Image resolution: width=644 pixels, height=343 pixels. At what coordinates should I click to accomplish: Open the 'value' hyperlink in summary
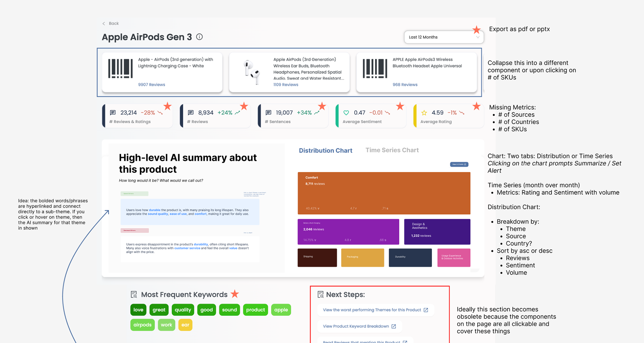(233, 248)
